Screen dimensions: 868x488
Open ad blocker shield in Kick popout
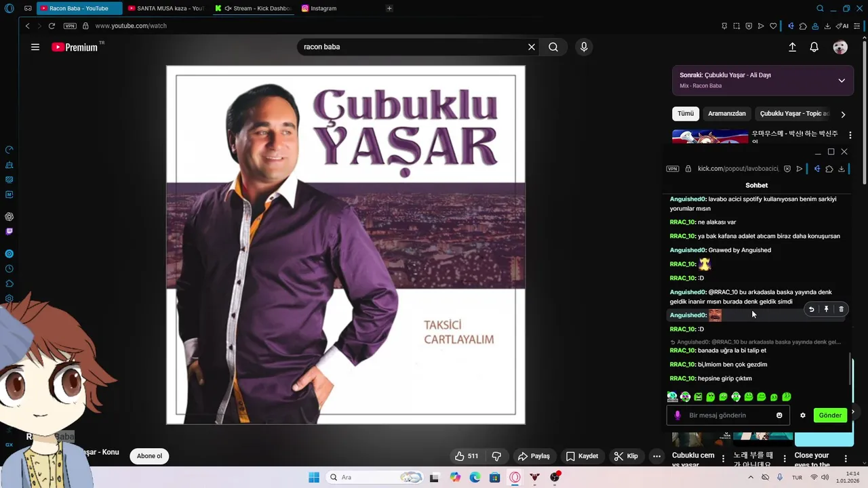787,169
